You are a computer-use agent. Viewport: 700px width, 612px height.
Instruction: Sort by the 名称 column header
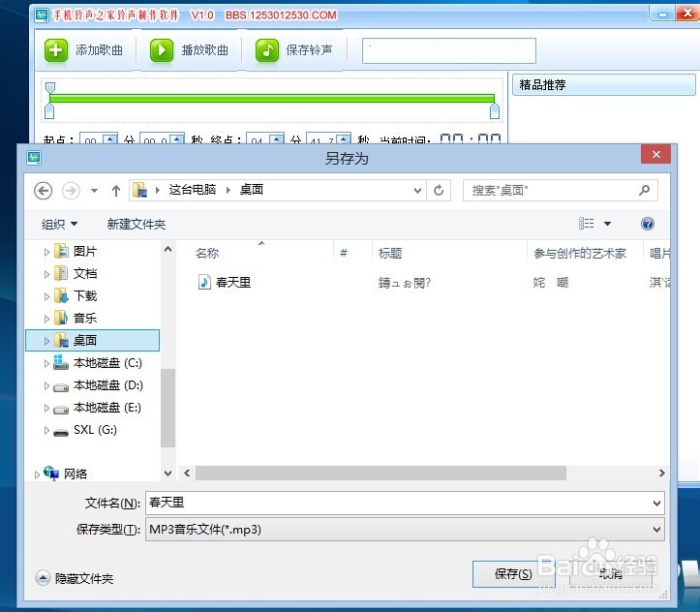pos(207,254)
